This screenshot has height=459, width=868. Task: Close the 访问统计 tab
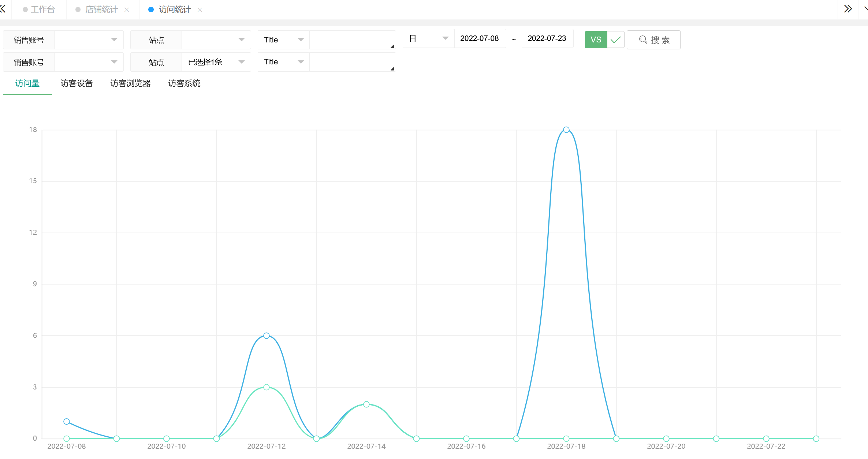pyautogui.click(x=200, y=10)
